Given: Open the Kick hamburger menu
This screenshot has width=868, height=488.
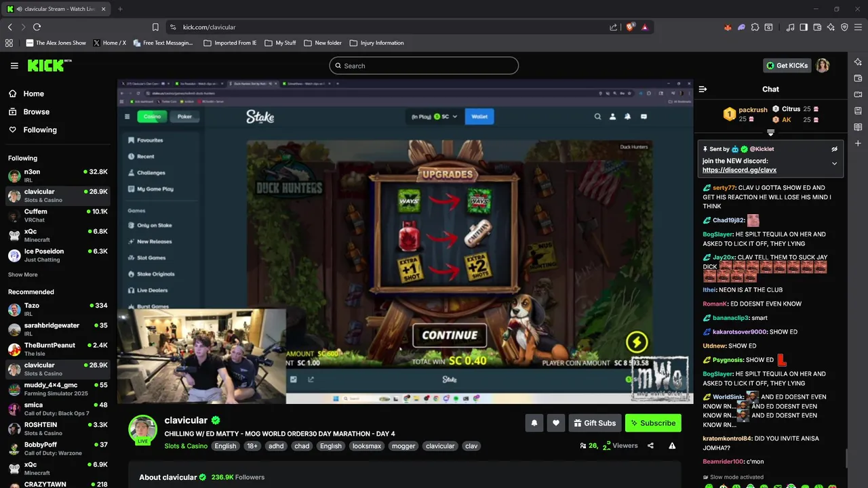Looking at the screenshot, I should pos(14,66).
